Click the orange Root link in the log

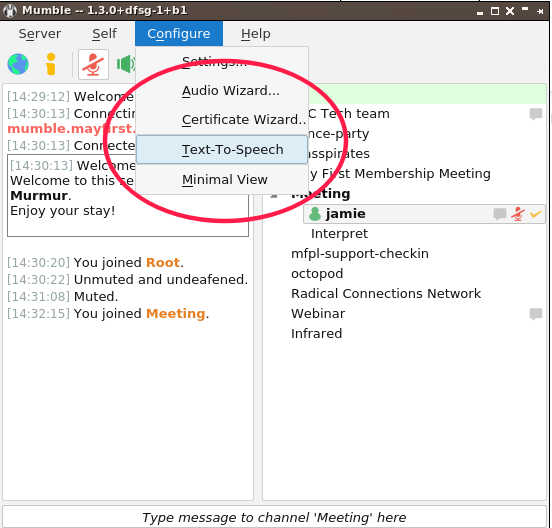[163, 263]
